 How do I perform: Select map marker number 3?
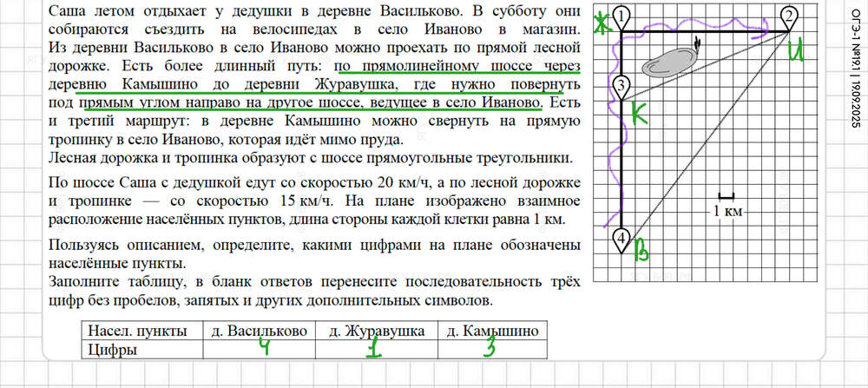click(x=621, y=86)
